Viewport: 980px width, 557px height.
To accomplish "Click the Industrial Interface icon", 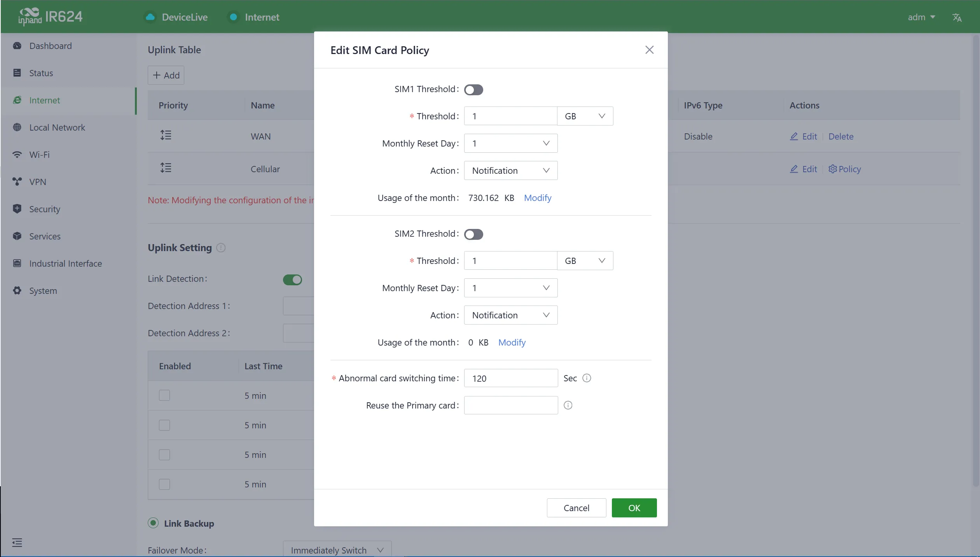I will click(17, 264).
